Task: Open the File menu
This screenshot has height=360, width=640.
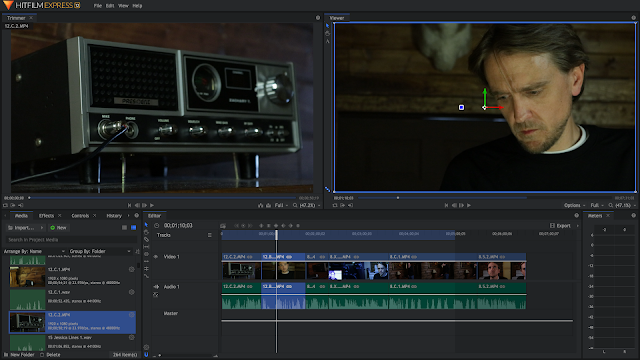Action: [98, 6]
